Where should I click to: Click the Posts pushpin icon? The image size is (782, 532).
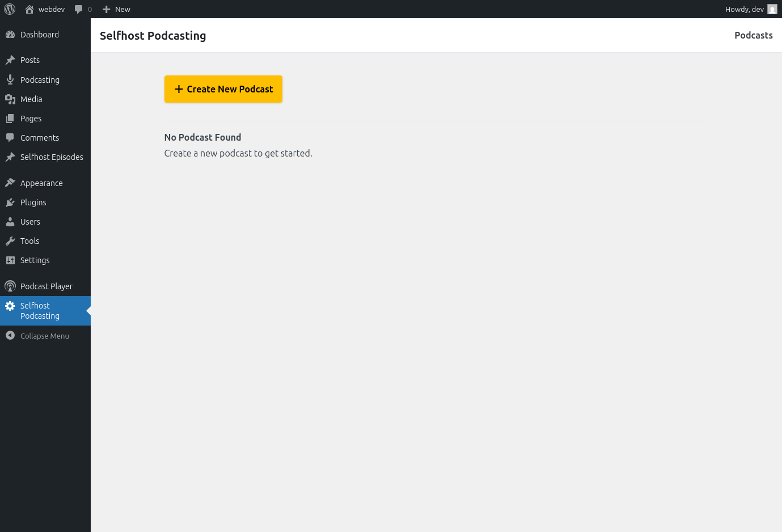click(10, 60)
